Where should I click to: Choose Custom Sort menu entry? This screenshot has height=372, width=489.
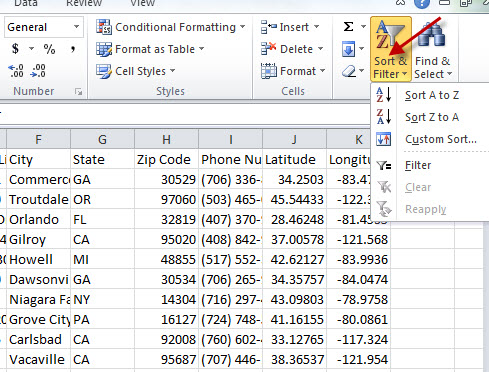(441, 139)
